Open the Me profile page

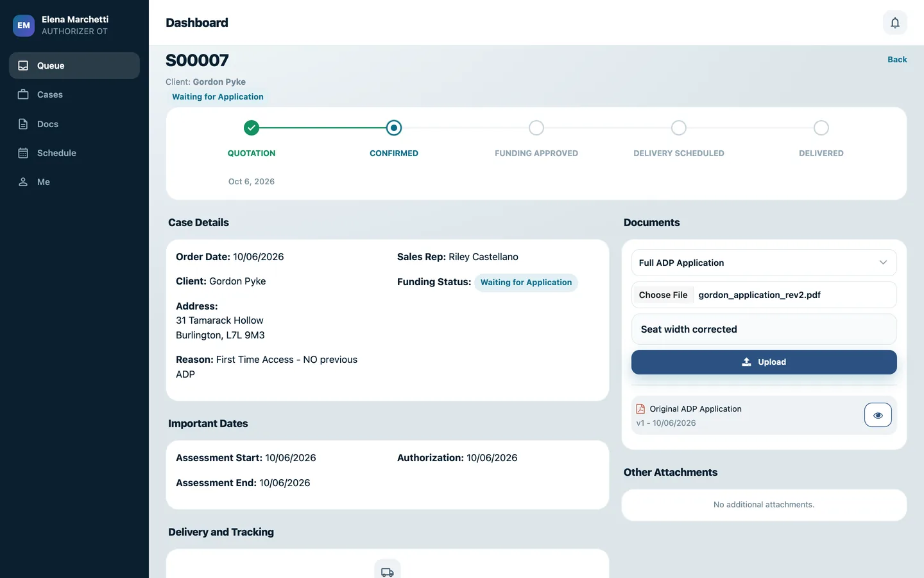pyautogui.click(x=74, y=182)
